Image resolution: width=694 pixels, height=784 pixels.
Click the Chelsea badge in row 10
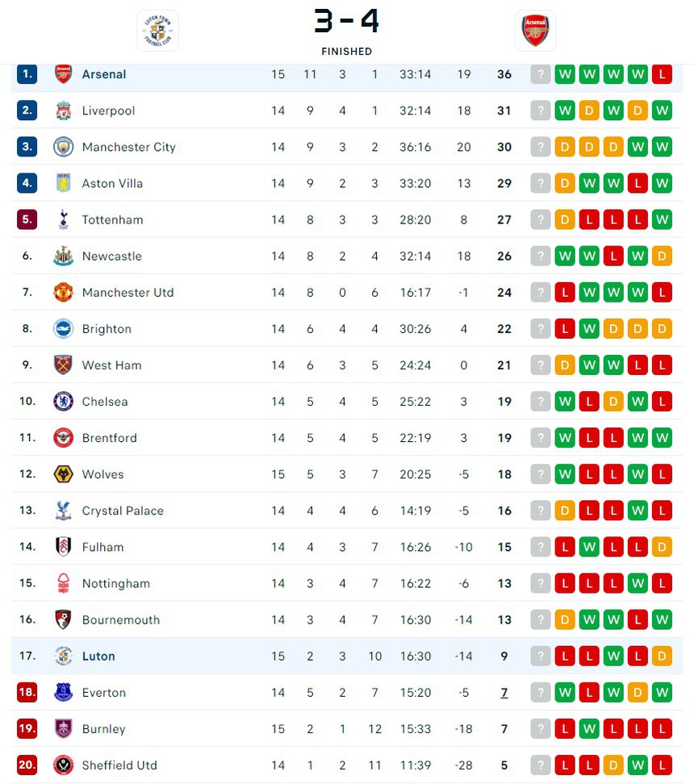(64, 402)
